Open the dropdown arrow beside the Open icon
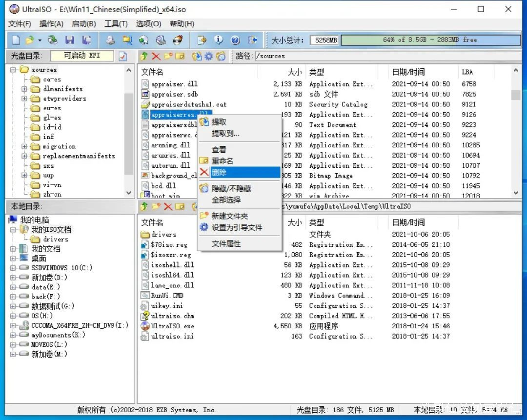This screenshot has width=527, height=420. coord(40,40)
